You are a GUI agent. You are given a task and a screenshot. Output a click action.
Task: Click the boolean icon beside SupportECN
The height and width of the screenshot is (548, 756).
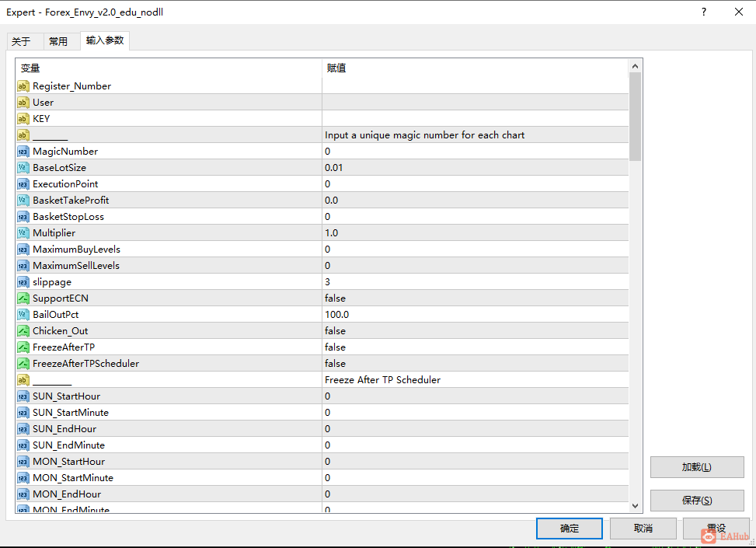pyautogui.click(x=23, y=298)
